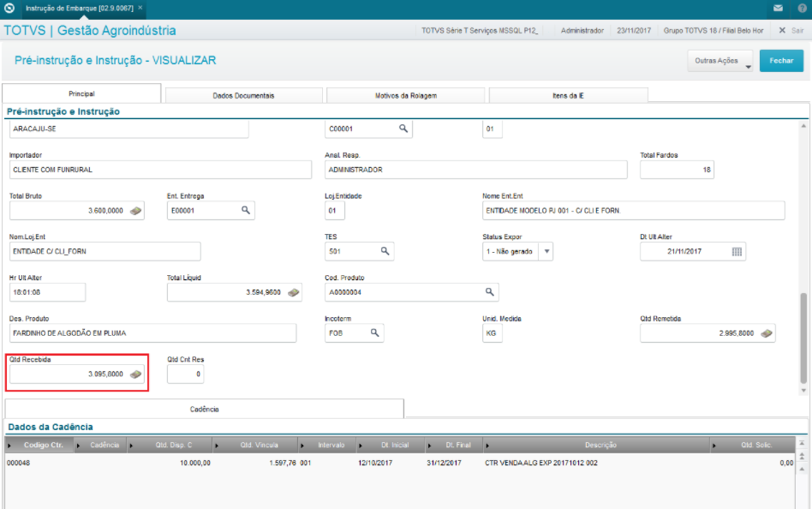This screenshot has width=812, height=509.
Task: Sort by Qtd. Disp. C column header
Action: (170, 445)
